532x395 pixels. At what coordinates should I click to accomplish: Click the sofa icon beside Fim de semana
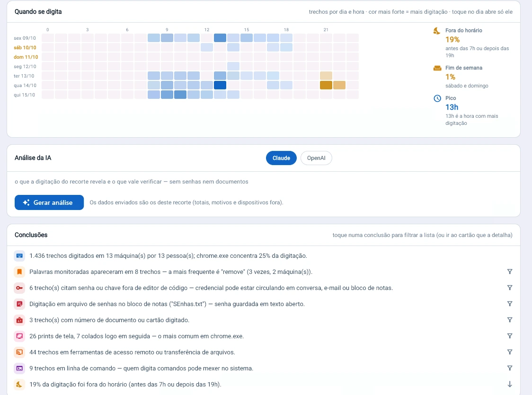[x=437, y=68]
